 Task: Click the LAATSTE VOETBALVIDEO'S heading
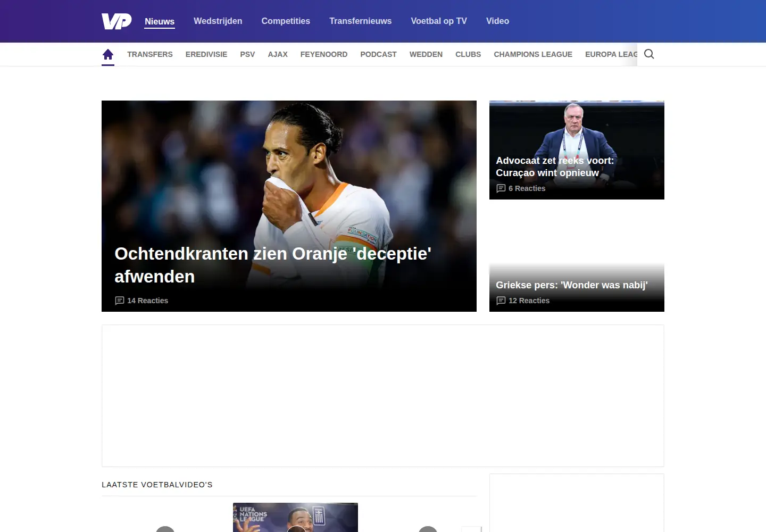[x=157, y=485]
